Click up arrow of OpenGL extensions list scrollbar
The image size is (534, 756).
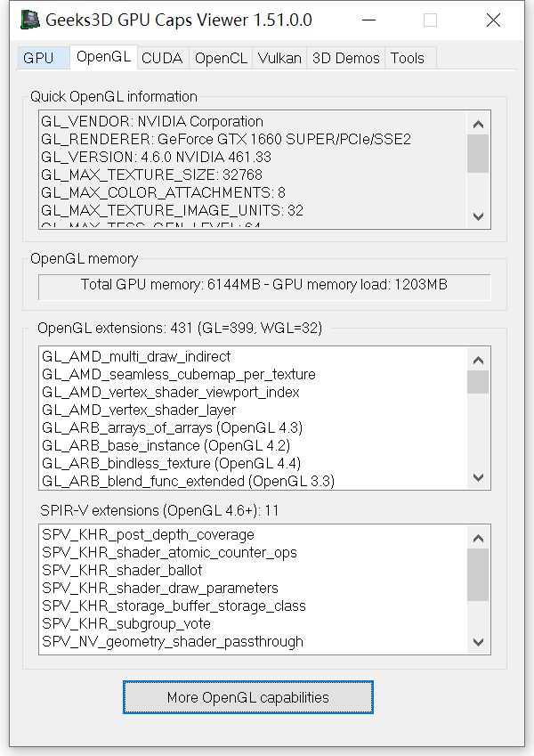(x=478, y=360)
